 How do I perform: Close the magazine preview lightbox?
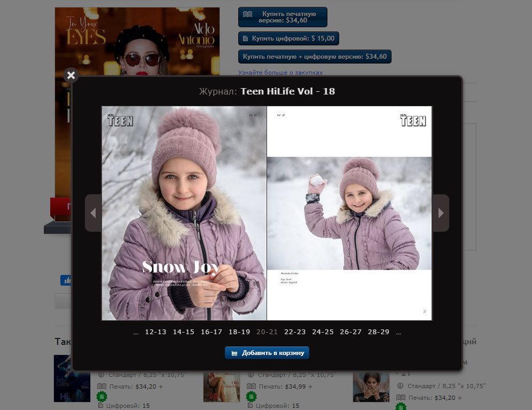(71, 75)
